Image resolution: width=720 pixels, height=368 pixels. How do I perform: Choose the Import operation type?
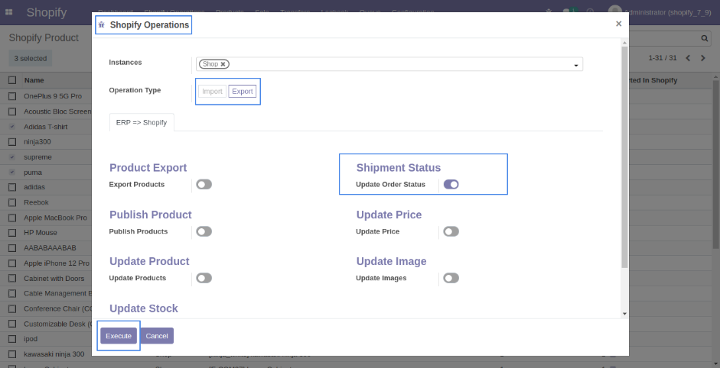click(213, 91)
